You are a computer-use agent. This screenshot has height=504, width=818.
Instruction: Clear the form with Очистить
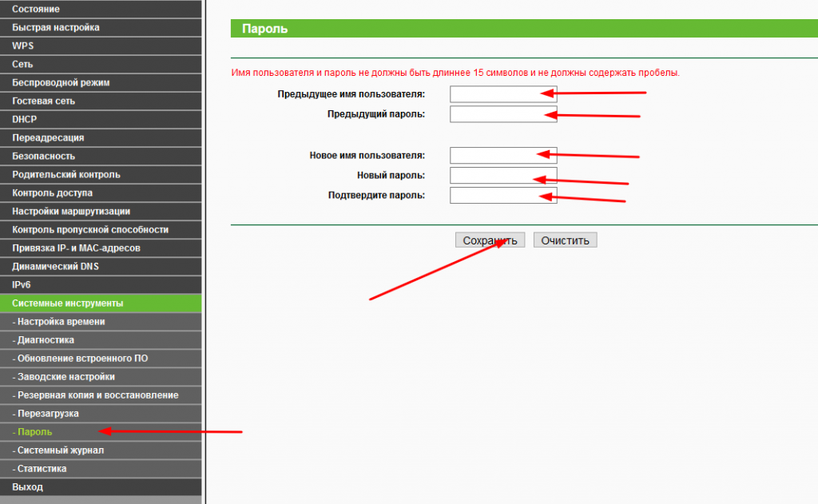point(565,240)
